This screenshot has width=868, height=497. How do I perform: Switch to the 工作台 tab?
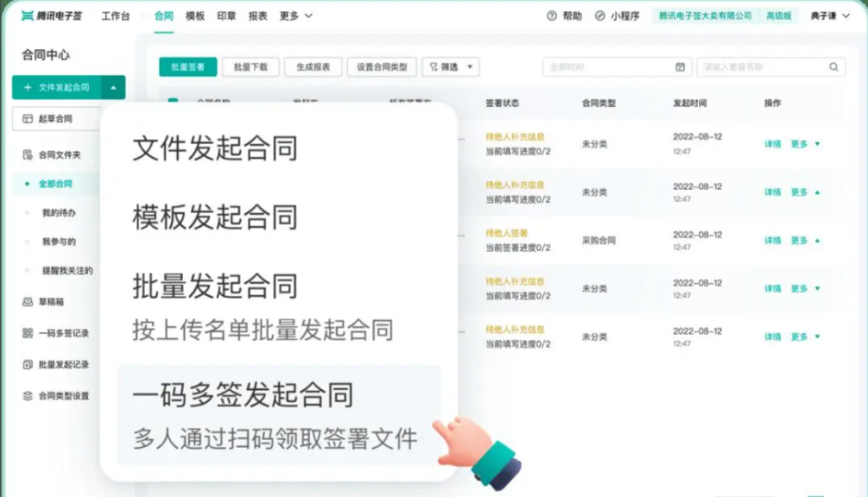[x=115, y=15]
